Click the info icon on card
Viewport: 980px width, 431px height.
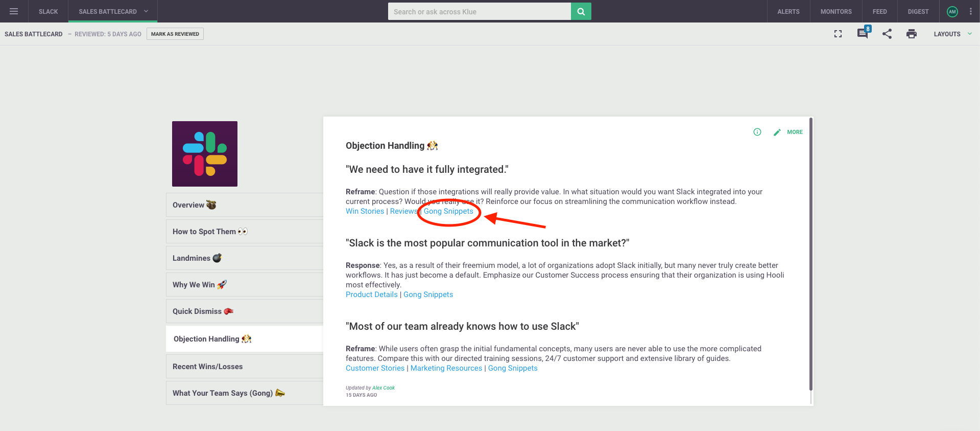(757, 132)
